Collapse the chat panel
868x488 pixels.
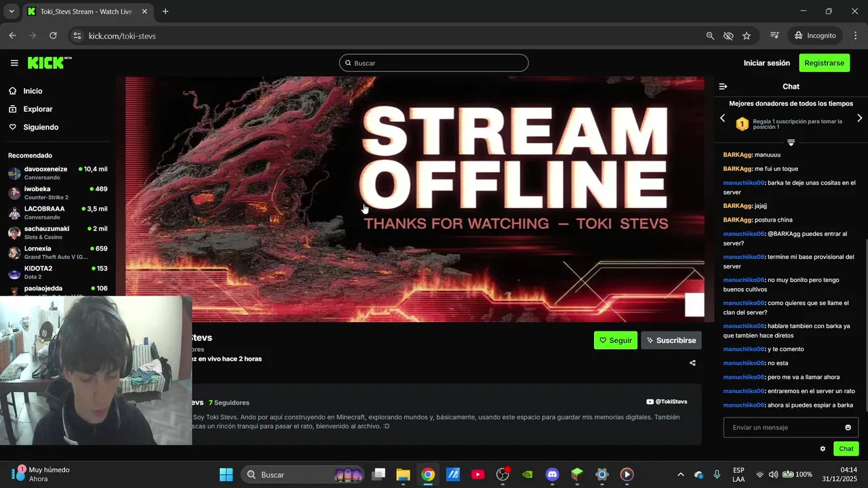[x=723, y=87]
